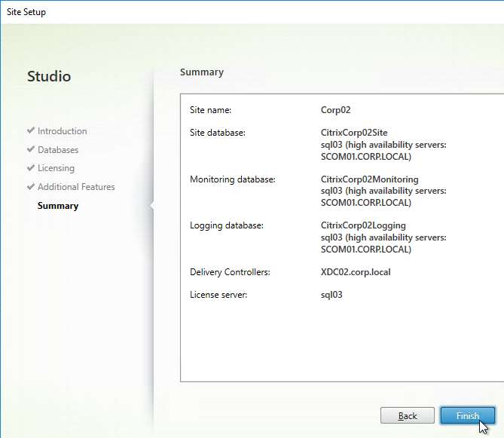Click the Finish button
The image size is (504, 438).
click(467, 415)
